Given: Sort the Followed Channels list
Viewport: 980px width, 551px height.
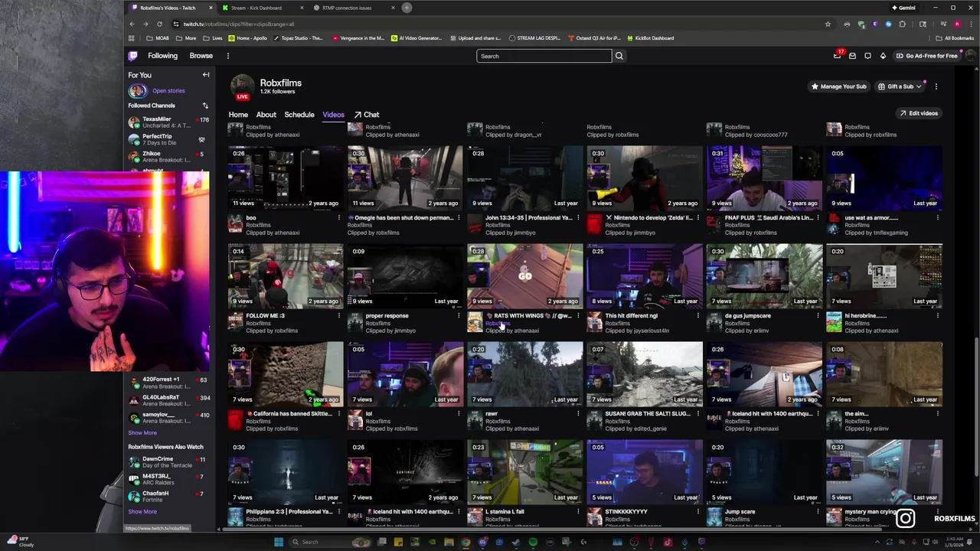Looking at the screenshot, I should coord(205,106).
